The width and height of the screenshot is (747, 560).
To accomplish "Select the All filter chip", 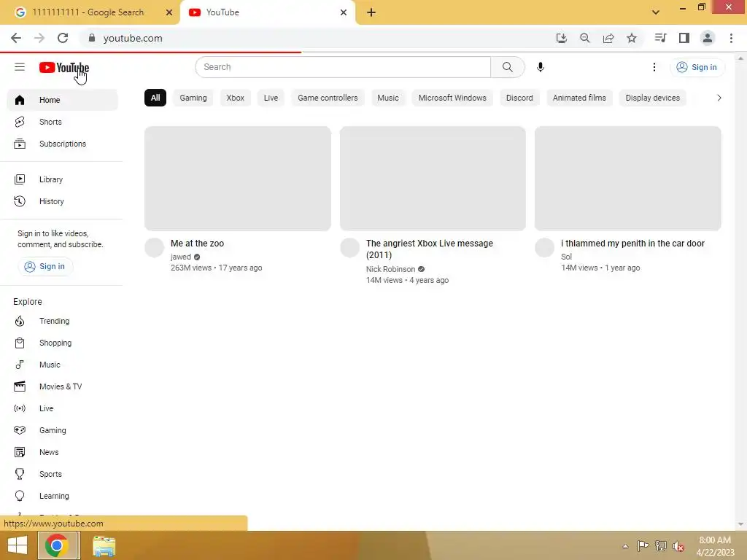I will pyautogui.click(x=155, y=98).
